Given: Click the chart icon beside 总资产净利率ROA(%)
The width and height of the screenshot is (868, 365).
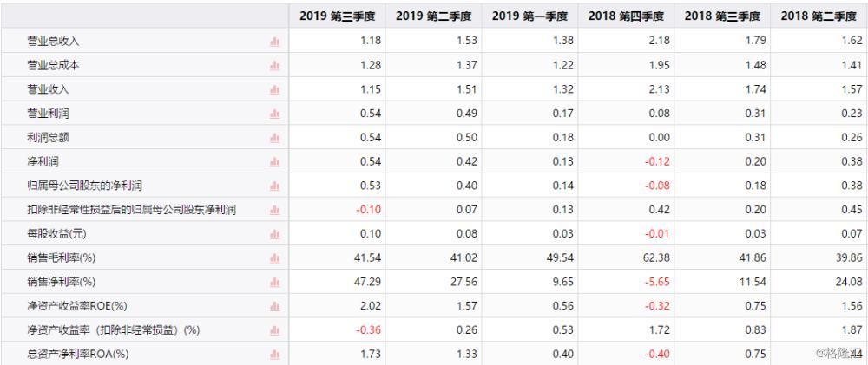Looking at the screenshot, I should coord(274,354).
